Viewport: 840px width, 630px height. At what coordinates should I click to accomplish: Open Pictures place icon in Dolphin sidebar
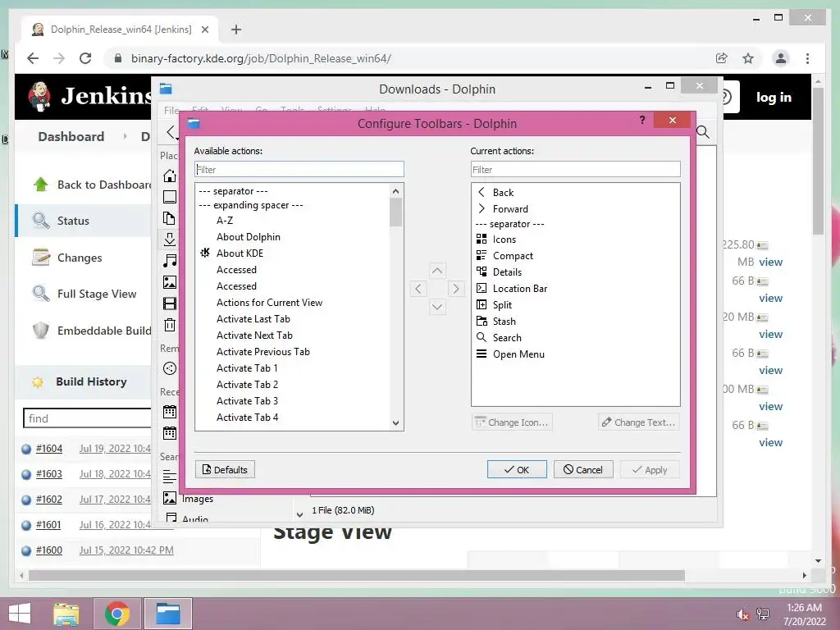[x=170, y=282]
